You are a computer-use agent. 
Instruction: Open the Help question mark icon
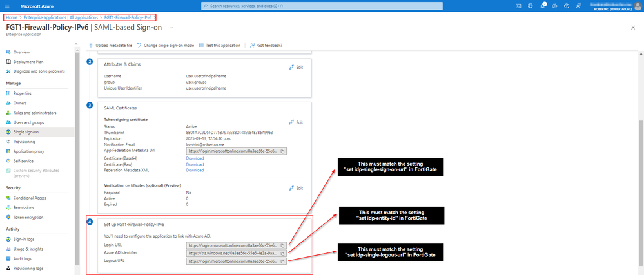567,6
